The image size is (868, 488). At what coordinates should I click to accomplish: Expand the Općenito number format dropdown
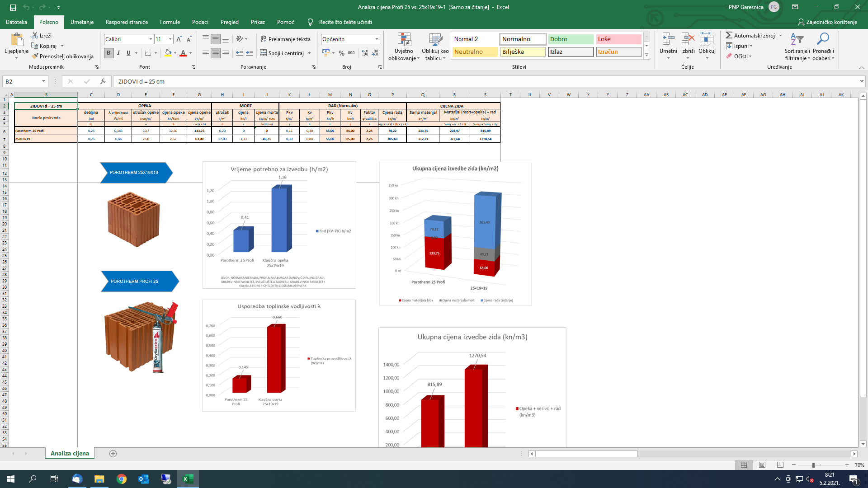click(377, 39)
